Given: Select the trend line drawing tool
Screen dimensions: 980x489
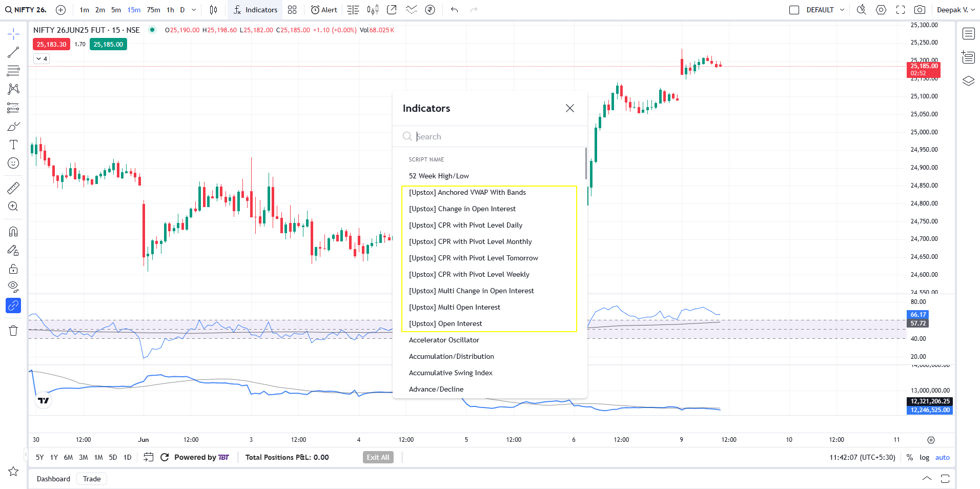Looking at the screenshot, I should [13, 52].
